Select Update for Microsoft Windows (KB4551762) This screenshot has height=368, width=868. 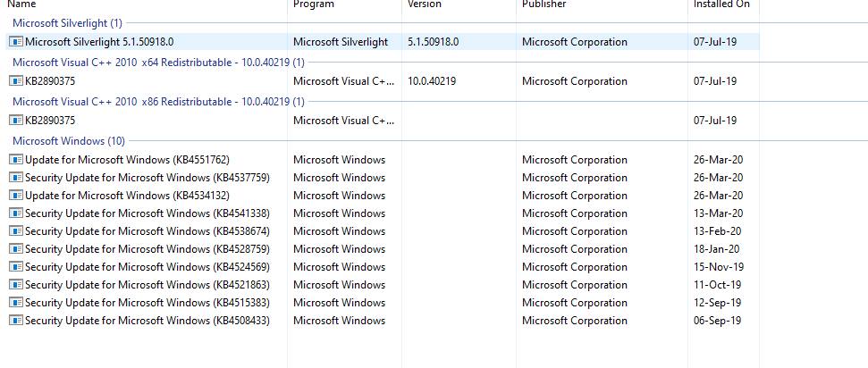tap(127, 160)
